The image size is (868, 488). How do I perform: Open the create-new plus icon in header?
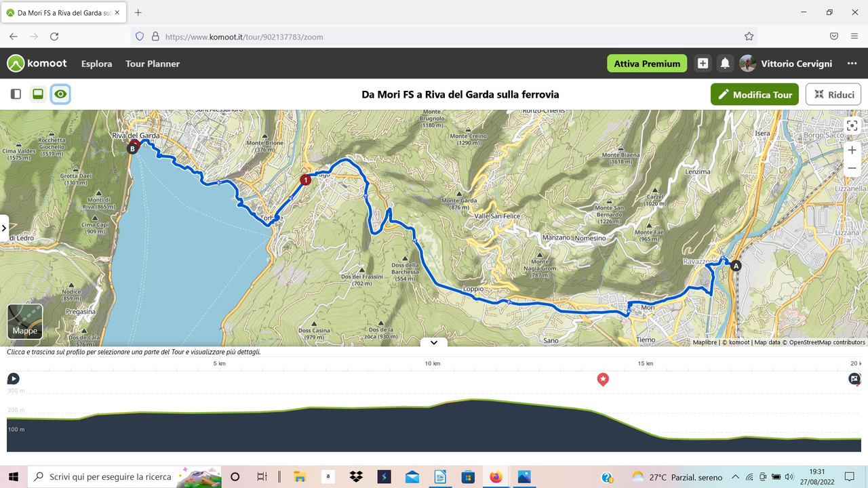[x=703, y=63]
